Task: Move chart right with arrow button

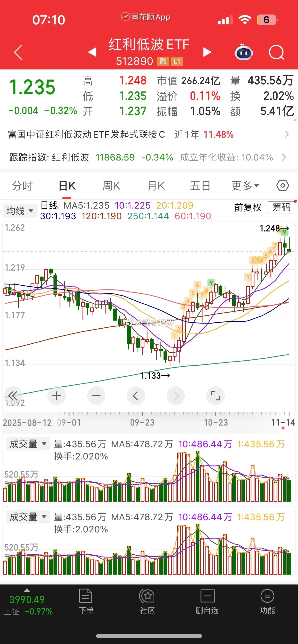Action: click(x=176, y=396)
